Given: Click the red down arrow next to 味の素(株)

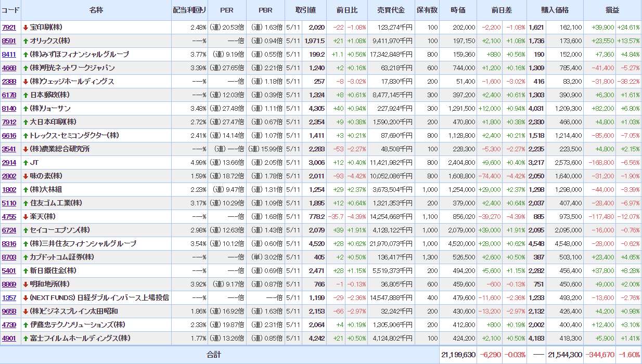Looking at the screenshot, I should tap(25, 176).
